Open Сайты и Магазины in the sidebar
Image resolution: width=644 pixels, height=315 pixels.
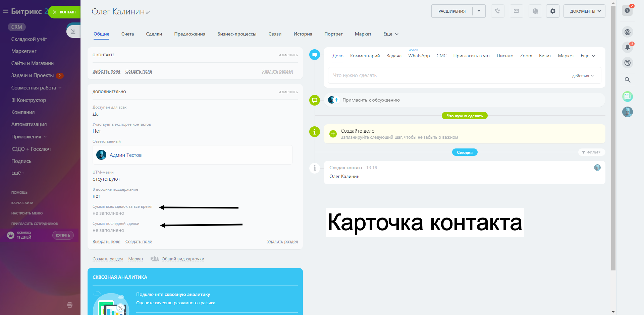coord(33,63)
